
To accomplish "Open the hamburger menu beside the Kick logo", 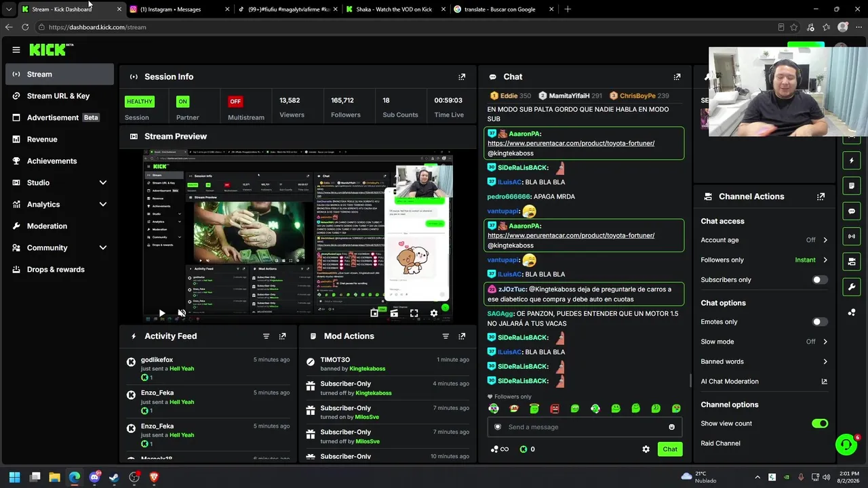I will tap(16, 49).
